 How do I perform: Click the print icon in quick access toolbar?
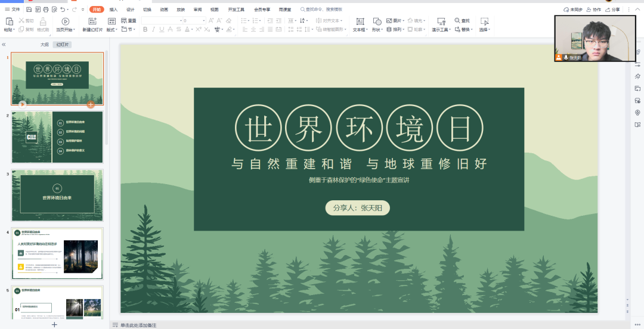coord(46,10)
